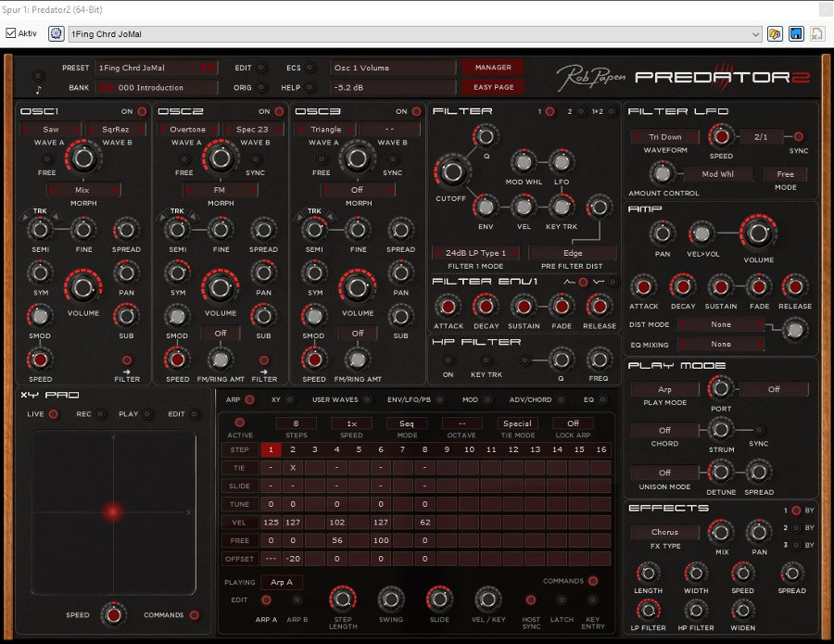Turn off OSC3 ON switch

tap(416, 112)
